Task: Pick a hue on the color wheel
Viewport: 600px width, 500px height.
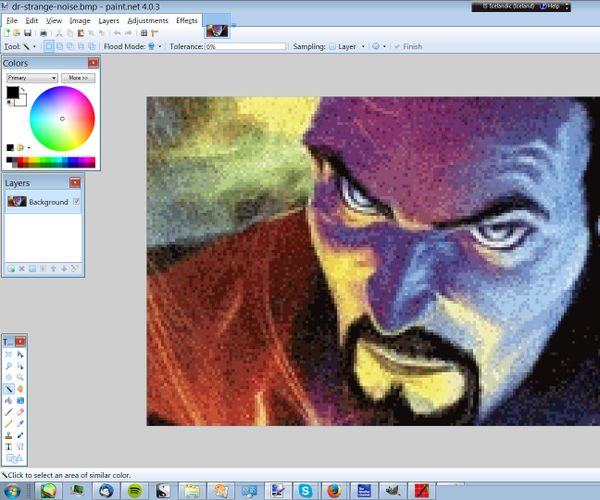Action: 62,119
